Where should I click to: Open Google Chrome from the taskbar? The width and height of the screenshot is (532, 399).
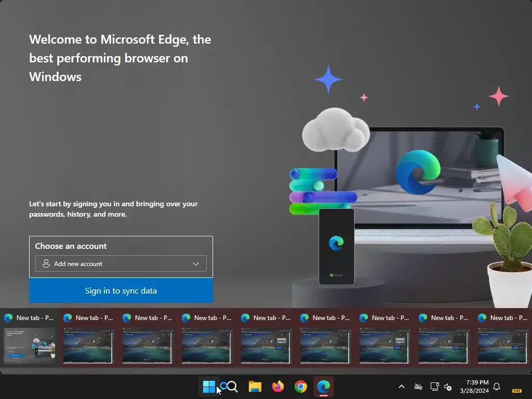(x=300, y=387)
